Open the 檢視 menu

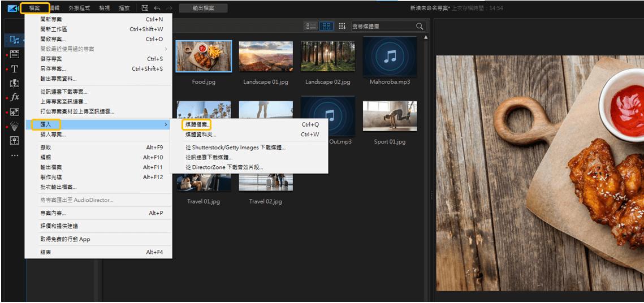(x=105, y=8)
